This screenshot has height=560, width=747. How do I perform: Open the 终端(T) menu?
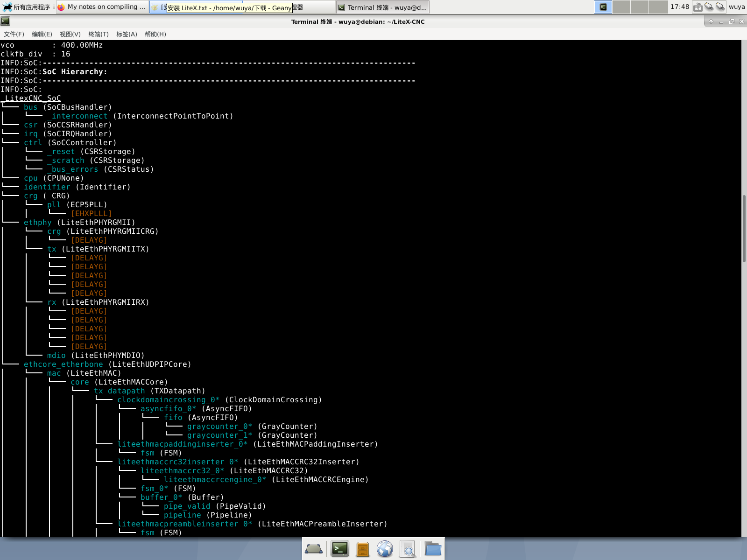click(x=99, y=34)
